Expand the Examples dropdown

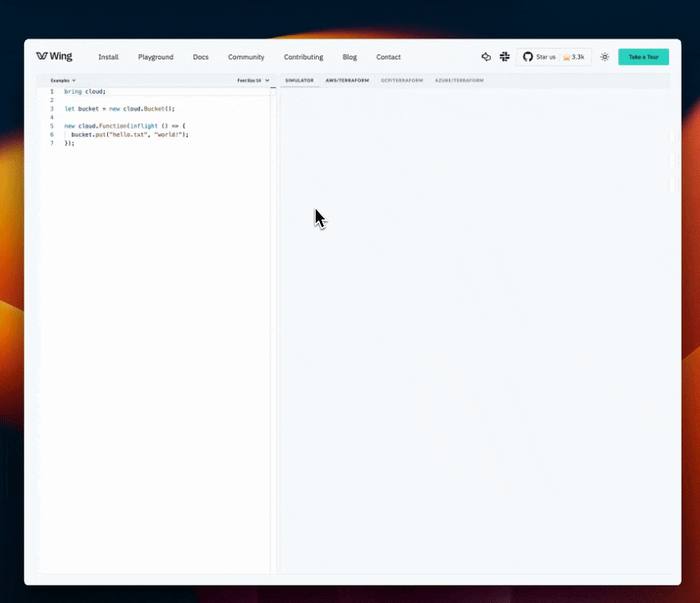[63, 80]
